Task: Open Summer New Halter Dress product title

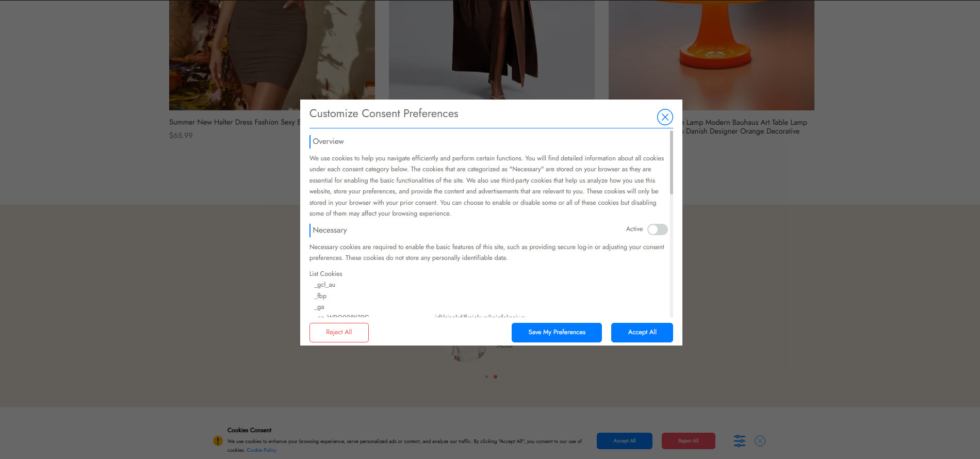Action: tap(235, 122)
